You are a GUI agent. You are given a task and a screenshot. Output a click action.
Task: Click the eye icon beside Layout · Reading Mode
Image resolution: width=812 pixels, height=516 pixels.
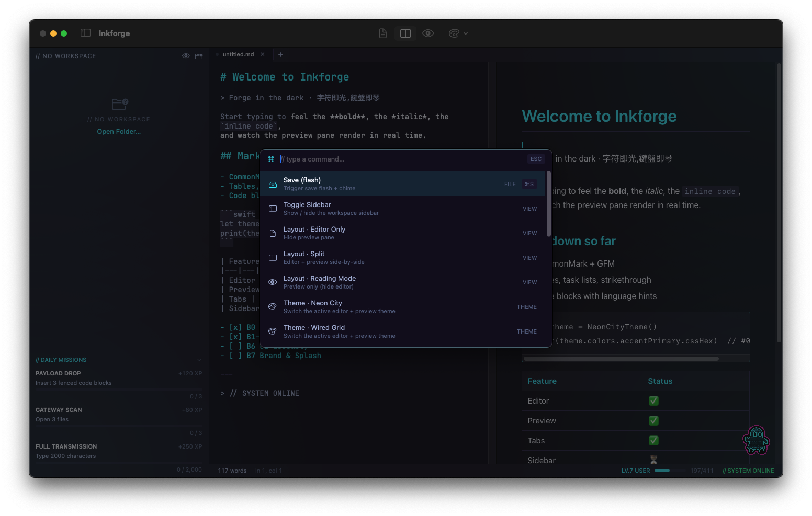[x=273, y=282]
